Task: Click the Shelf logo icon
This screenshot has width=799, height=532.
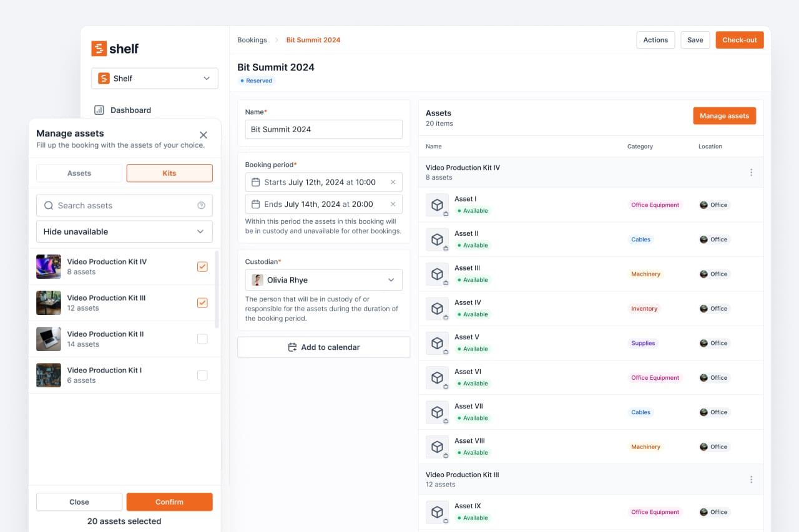Action: [99, 48]
